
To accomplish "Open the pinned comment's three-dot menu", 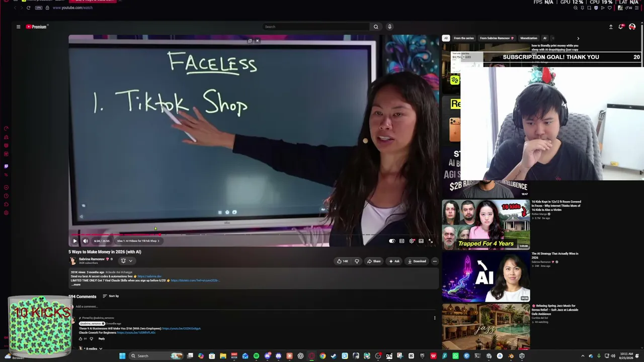I will (435, 318).
